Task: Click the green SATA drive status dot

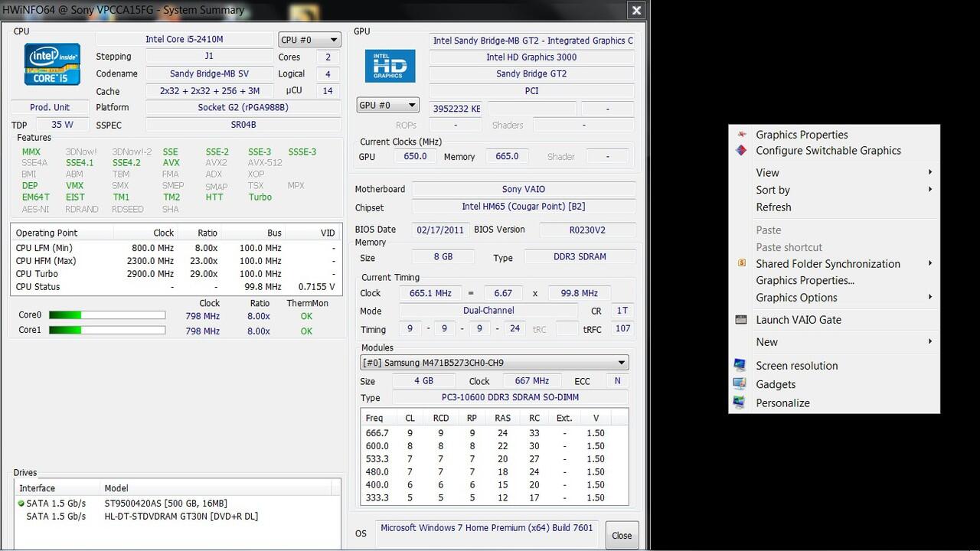Action: [x=21, y=504]
